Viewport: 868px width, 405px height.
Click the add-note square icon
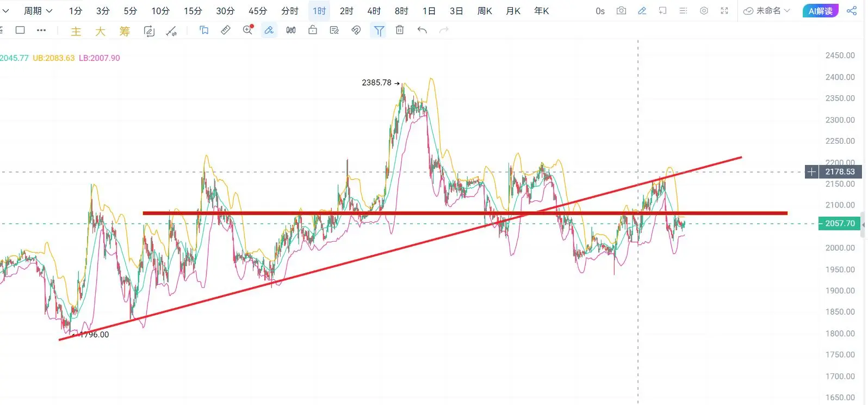pyautogui.click(x=662, y=11)
